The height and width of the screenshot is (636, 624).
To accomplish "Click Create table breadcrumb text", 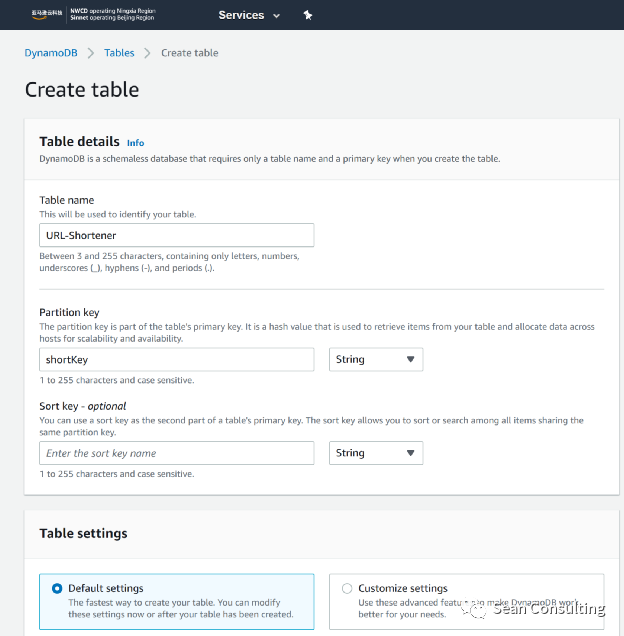I will tap(189, 53).
